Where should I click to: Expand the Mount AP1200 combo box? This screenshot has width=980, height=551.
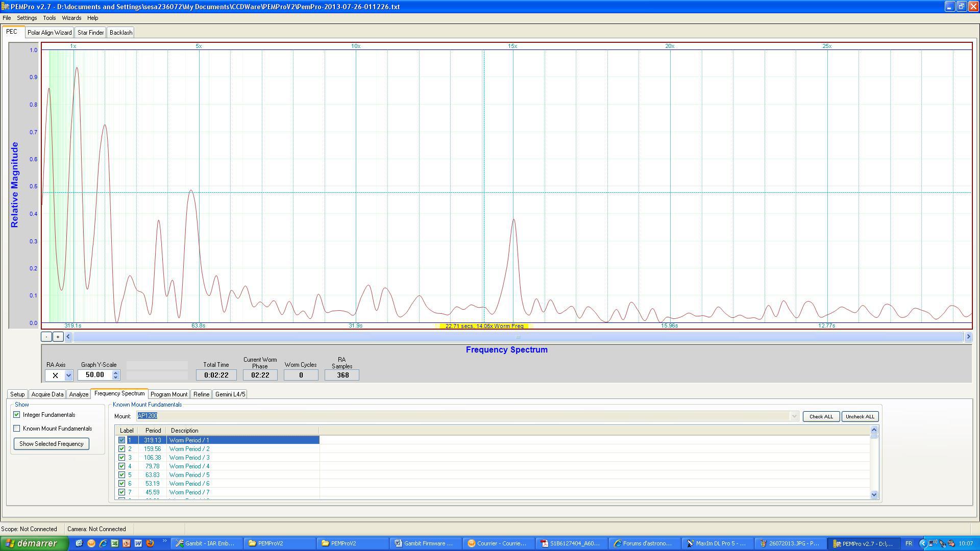click(794, 416)
